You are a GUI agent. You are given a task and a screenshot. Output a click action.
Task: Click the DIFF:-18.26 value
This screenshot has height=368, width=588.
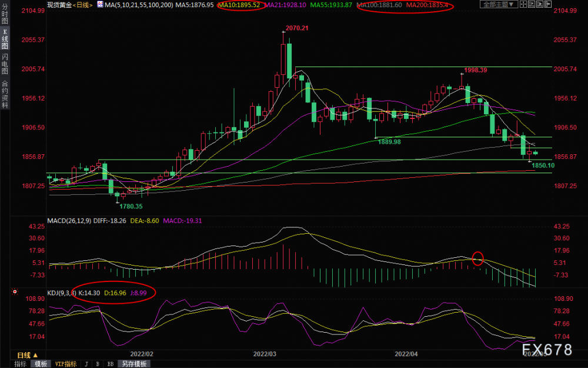pos(109,221)
